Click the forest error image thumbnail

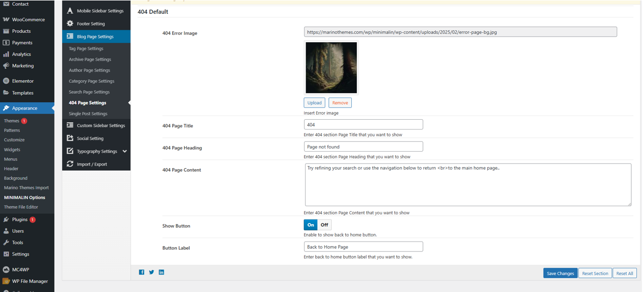coord(331,67)
